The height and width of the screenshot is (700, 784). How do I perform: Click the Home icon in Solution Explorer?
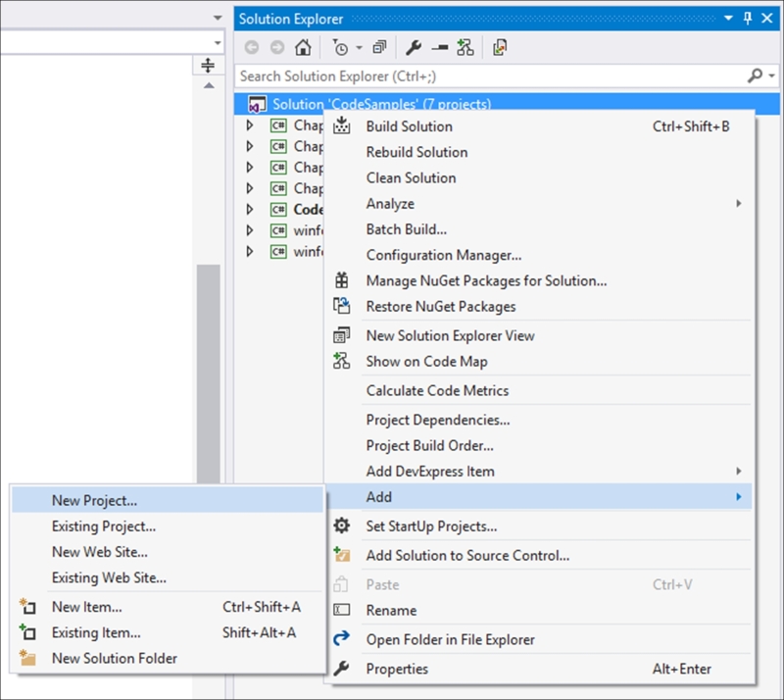pyautogui.click(x=303, y=47)
